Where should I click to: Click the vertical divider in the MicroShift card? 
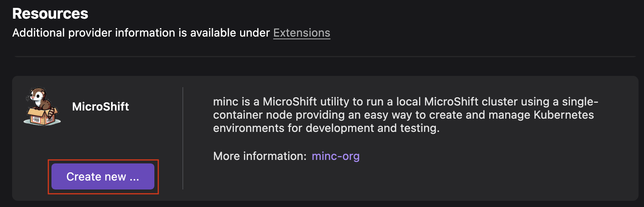coord(183,139)
